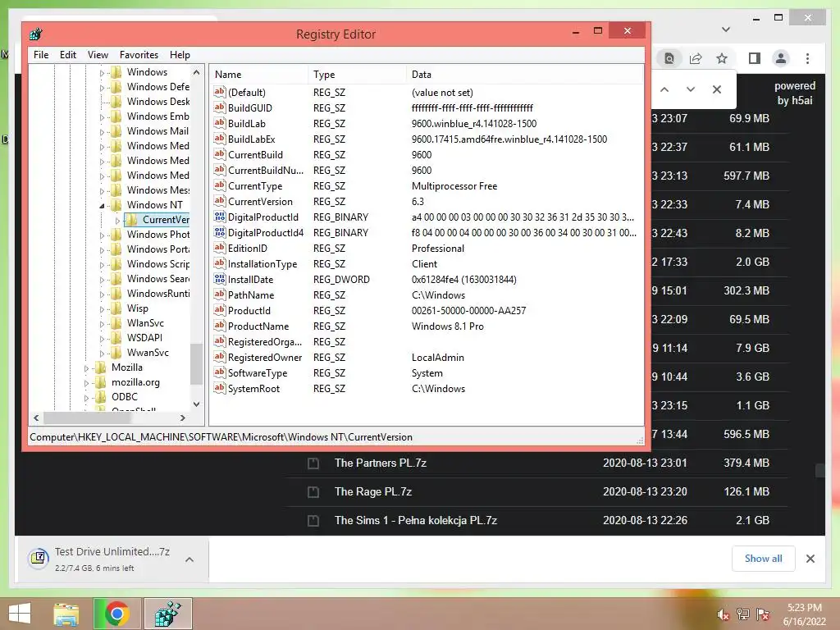Open The Rage PL.7z file link
This screenshot has height=630, width=840.
click(x=373, y=492)
